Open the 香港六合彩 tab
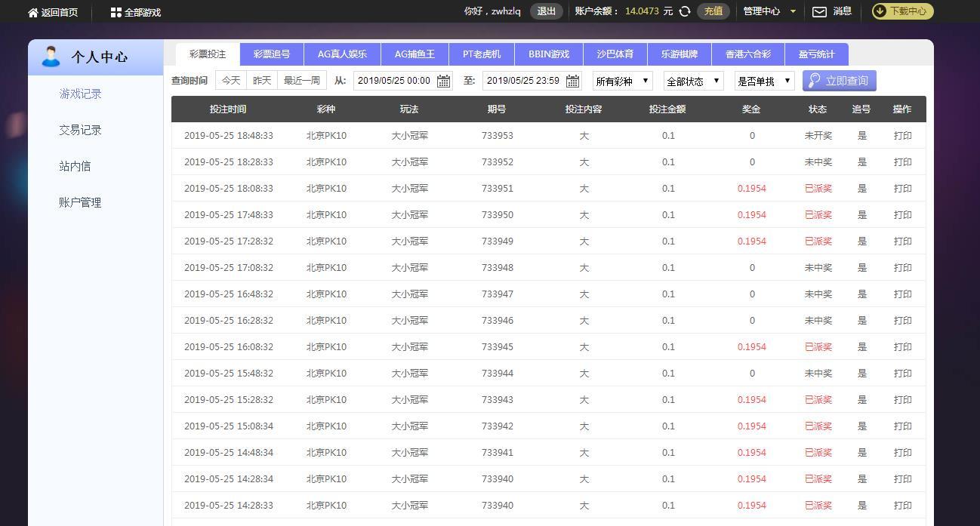 point(748,54)
